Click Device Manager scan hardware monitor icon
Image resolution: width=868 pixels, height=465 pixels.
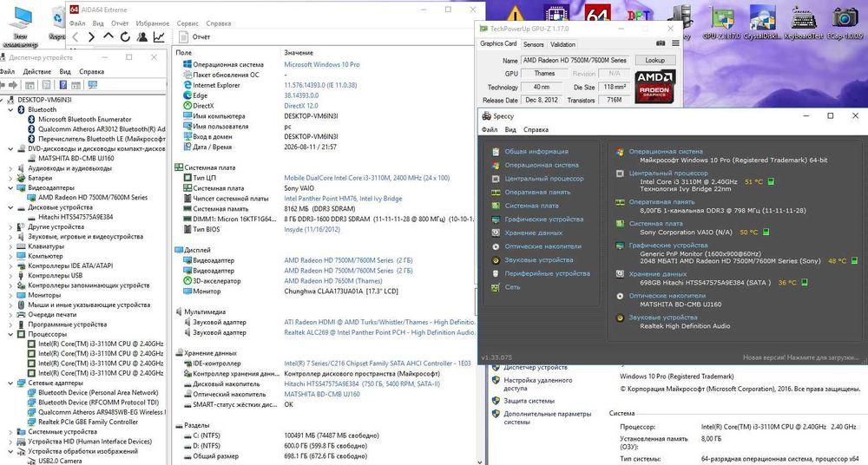pos(93,85)
